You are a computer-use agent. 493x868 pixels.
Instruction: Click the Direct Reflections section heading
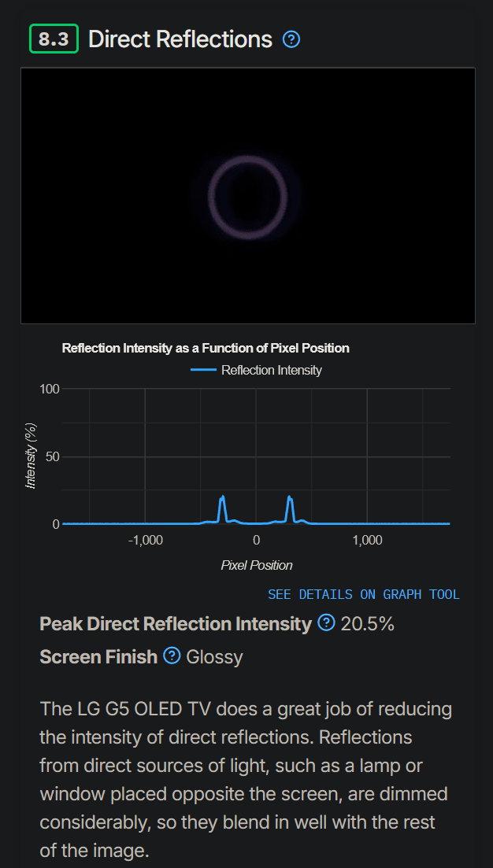tap(180, 39)
